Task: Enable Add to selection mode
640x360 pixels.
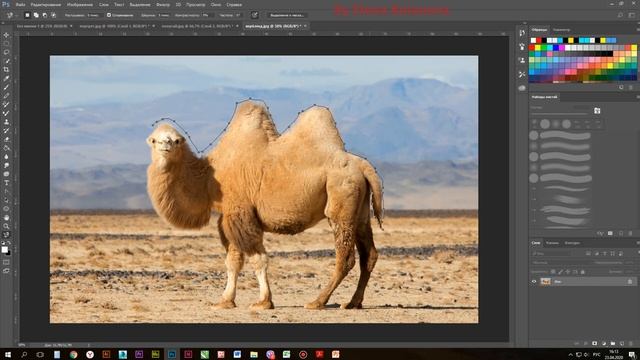Action: [x=36, y=15]
